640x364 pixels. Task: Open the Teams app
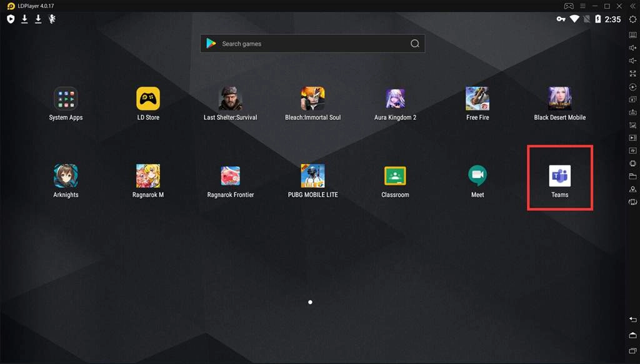click(x=559, y=177)
